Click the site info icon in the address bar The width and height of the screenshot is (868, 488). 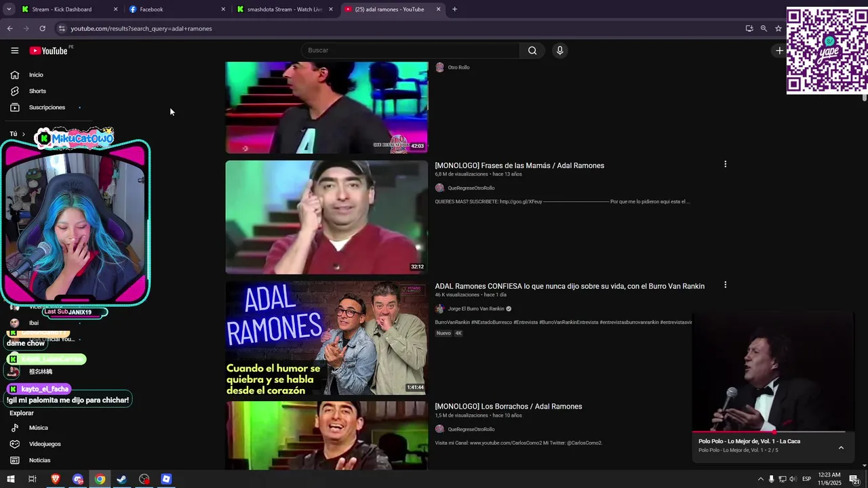point(62,28)
